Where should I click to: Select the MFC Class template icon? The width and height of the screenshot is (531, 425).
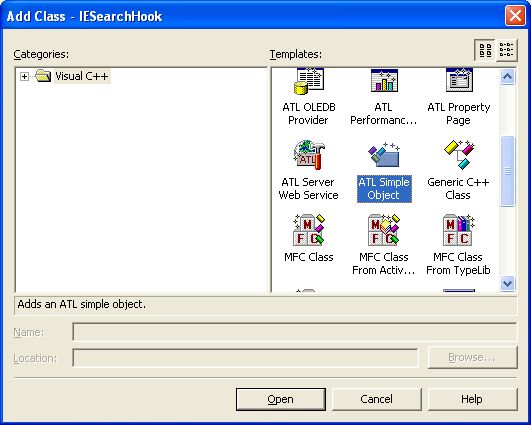(309, 230)
